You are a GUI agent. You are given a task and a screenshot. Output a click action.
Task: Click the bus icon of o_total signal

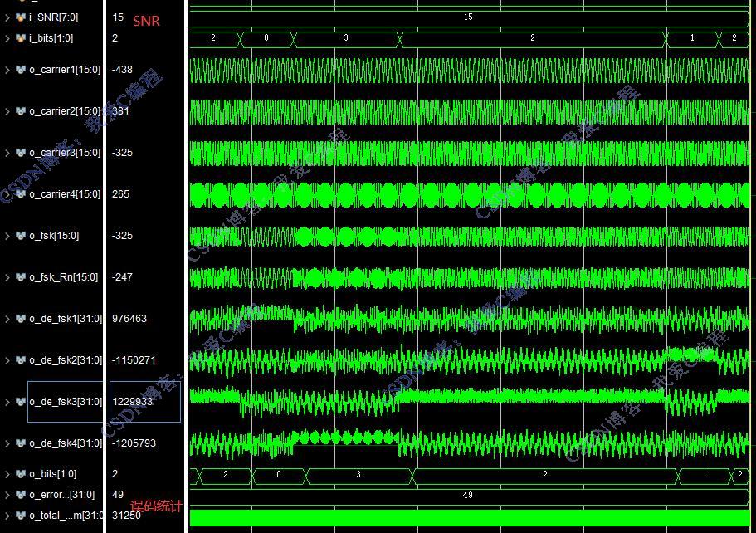(x=20, y=516)
